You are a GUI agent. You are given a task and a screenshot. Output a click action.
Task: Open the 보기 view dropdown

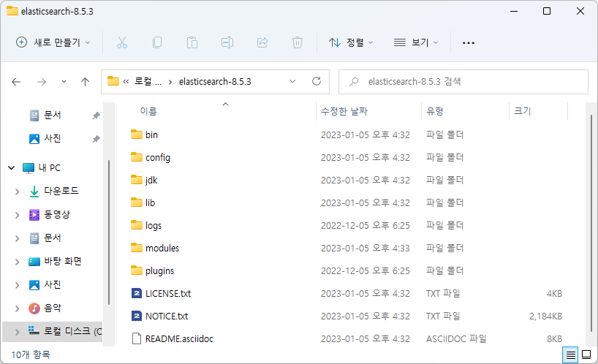(x=416, y=42)
